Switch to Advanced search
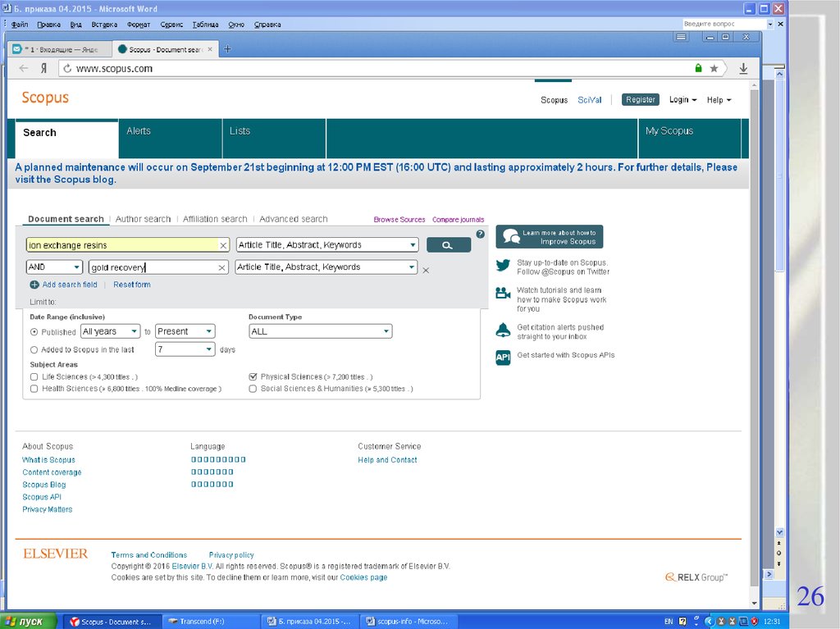Viewport: 840px width, 629px height. tap(294, 219)
